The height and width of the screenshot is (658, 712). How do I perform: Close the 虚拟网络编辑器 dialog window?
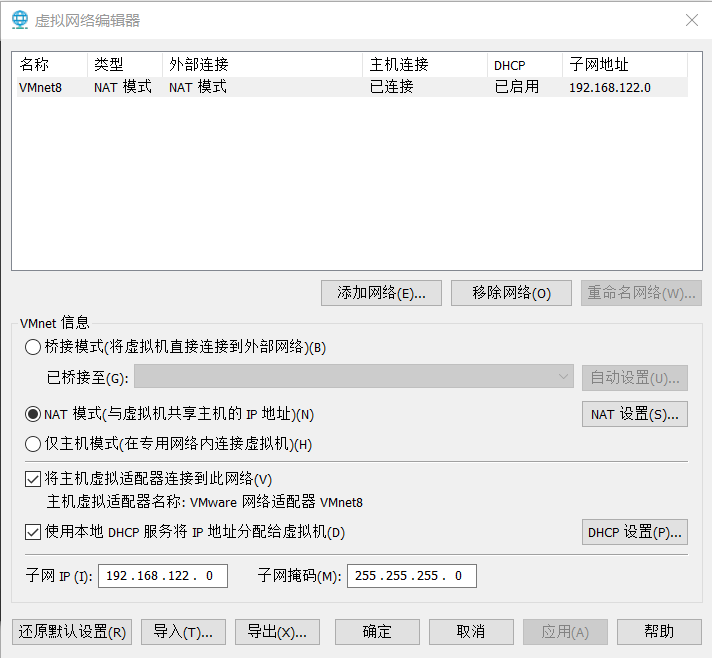(x=691, y=20)
